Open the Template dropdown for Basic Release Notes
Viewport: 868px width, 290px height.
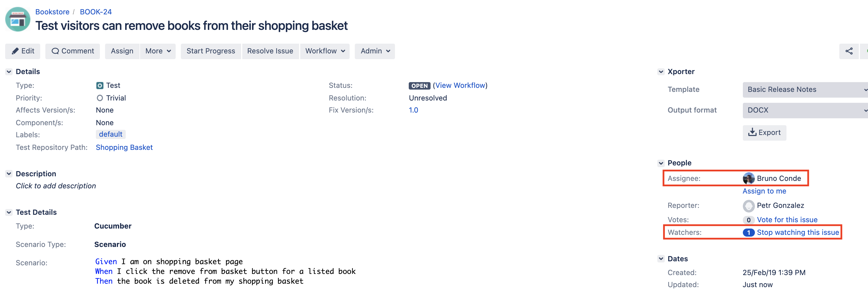(805, 90)
